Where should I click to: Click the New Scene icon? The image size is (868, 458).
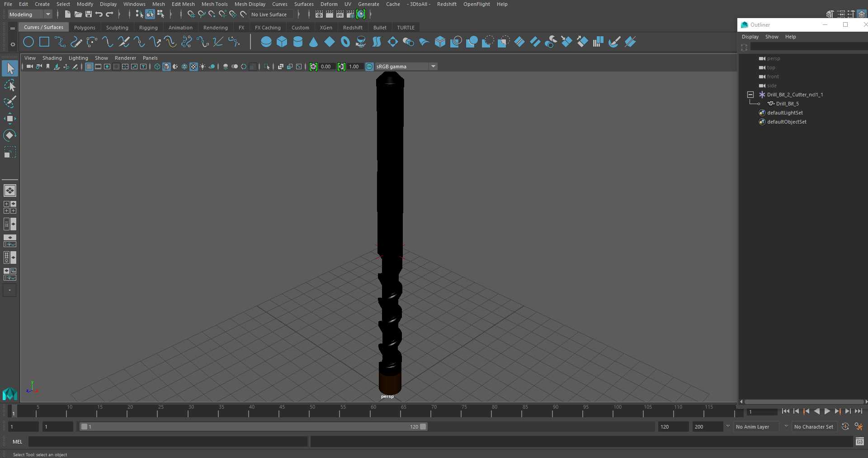tap(67, 14)
